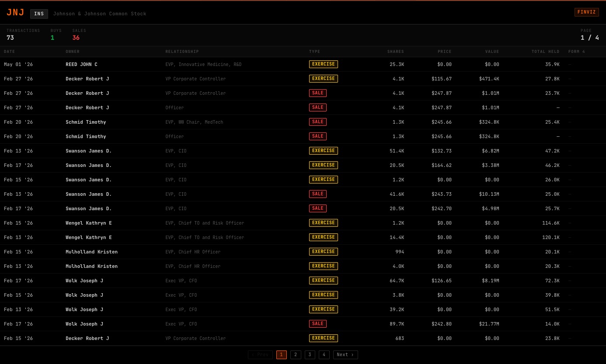606x364 pixels.
Task: Select the 14.4K shares cell
Action: pyautogui.click(x=397, y=237)
